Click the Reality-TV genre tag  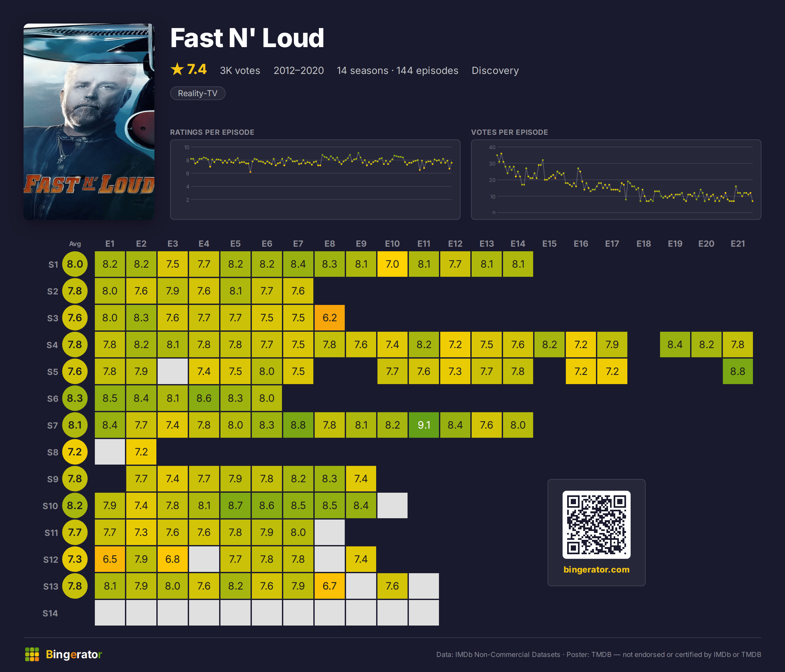point(198,93)
